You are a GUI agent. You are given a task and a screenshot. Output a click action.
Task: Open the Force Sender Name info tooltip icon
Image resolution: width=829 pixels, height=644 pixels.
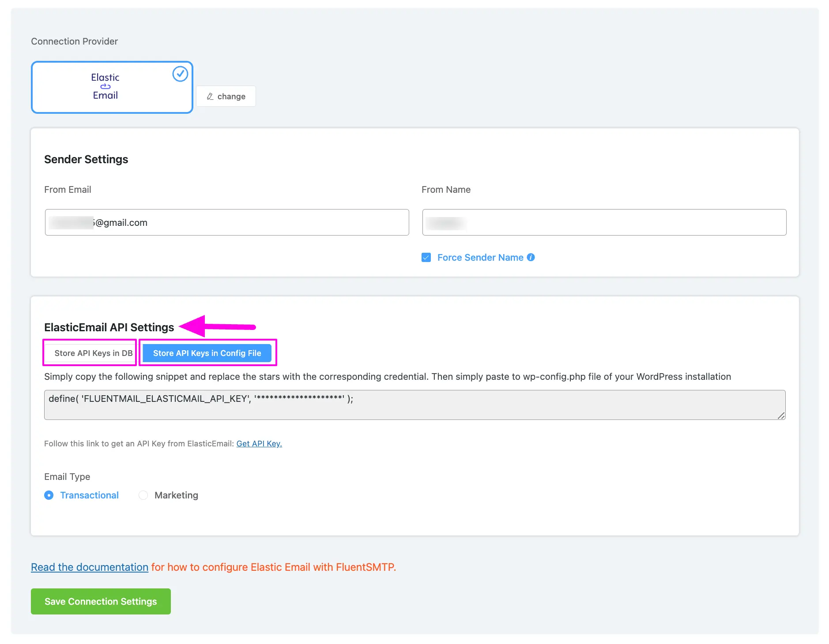coord(531,257)
